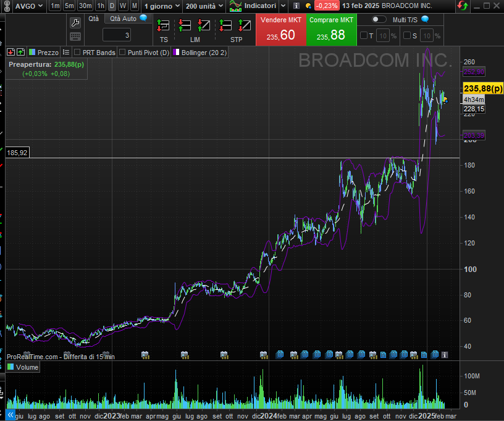
Task: Toggle the Multi T/S switch
Action: 379,19
